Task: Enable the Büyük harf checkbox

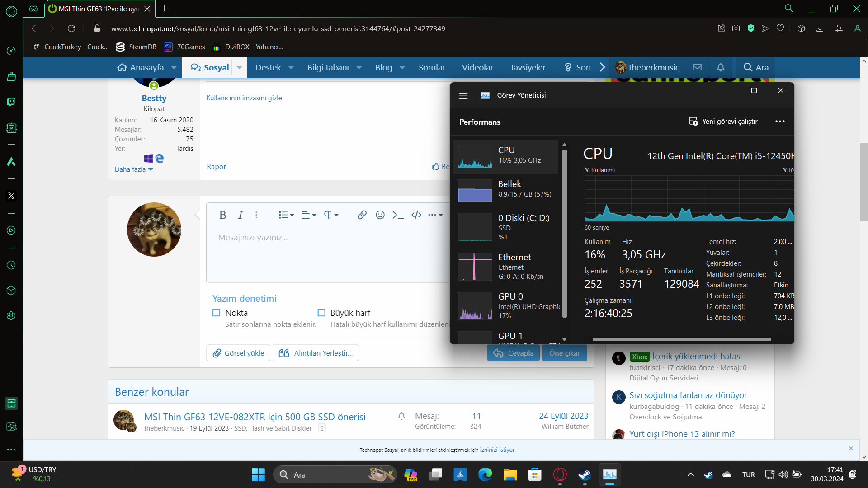Action: (x=321, y=313)
